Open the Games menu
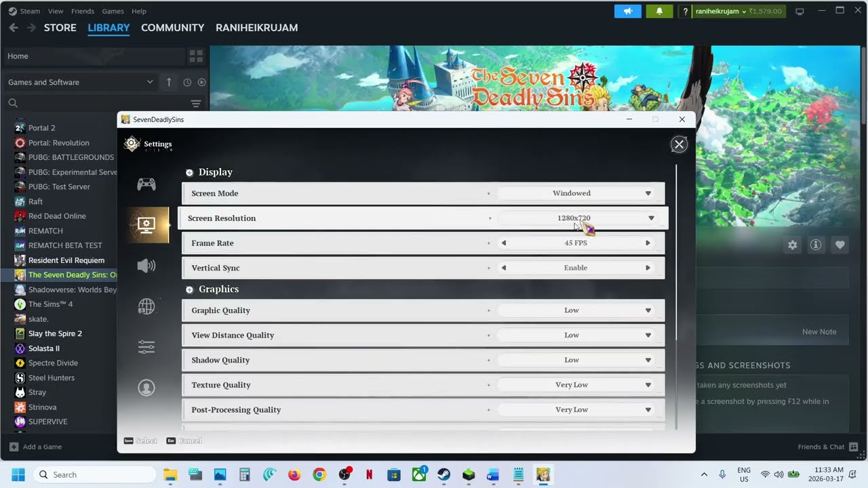This screenshot has width=868, height=488. click(113, 12)
